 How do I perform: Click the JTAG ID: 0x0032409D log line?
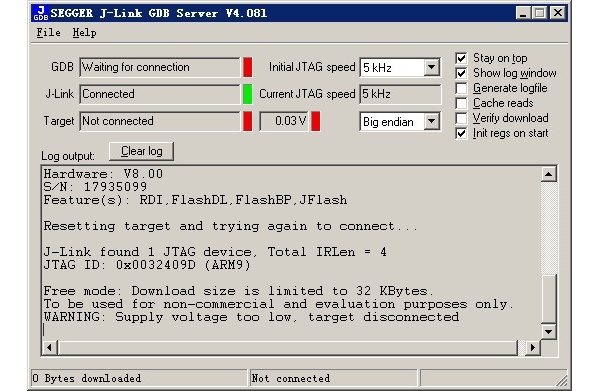(147, 265)
